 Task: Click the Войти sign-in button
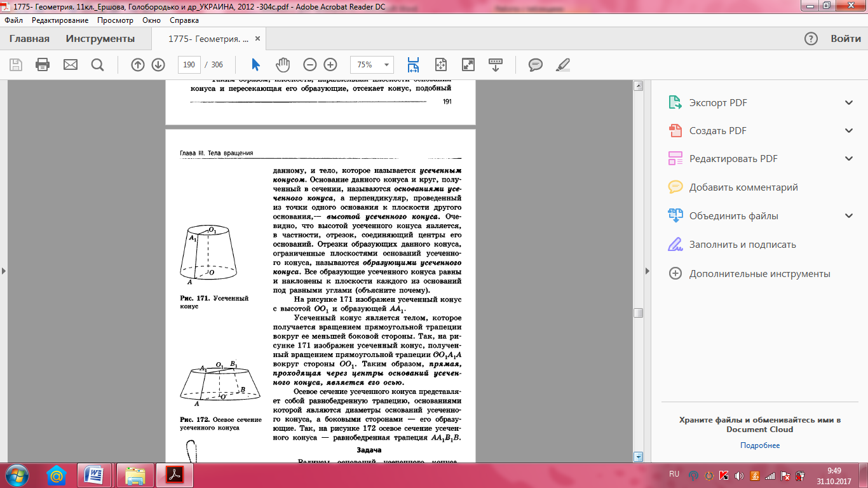pos(846,39)
